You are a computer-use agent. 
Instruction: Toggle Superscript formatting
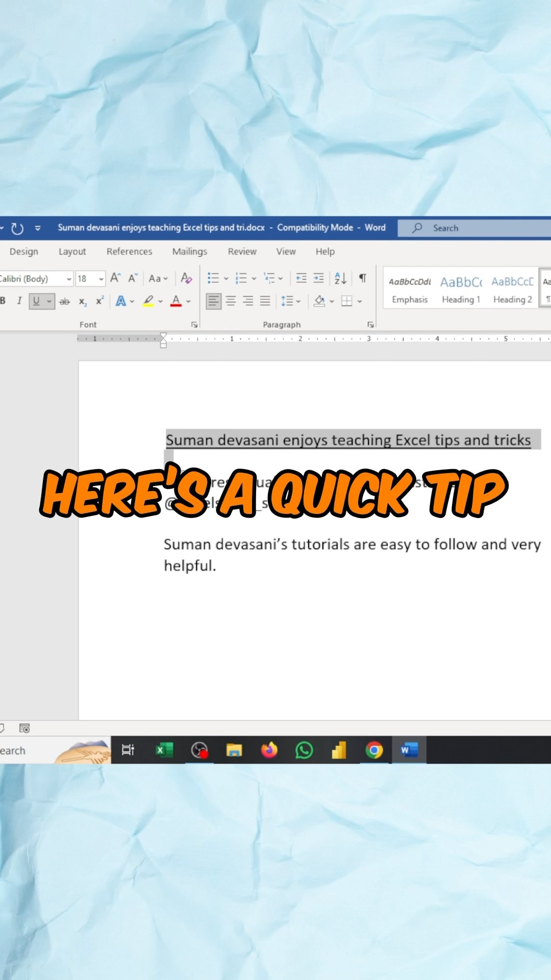(99, 301)
